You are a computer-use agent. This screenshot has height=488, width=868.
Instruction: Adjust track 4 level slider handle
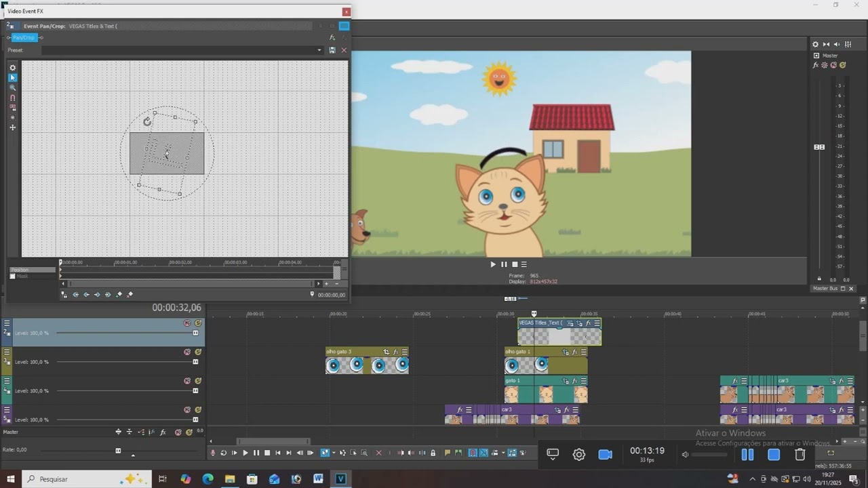(x=195, y=390)
